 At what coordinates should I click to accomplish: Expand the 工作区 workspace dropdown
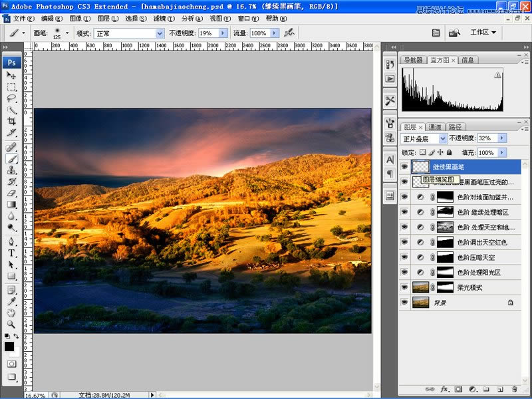pyautogui.click(x=483, y=33)
